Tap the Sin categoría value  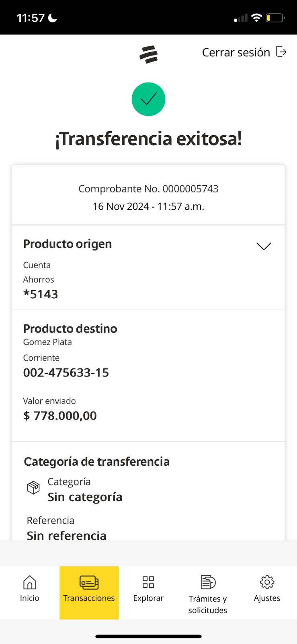tap(85, 497)
